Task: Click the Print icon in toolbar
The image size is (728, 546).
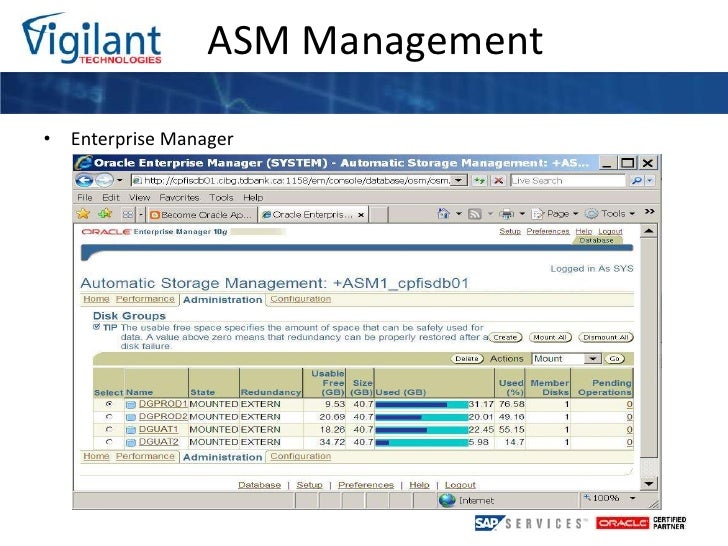Action: pyautogui.click(x=507, y=214)
